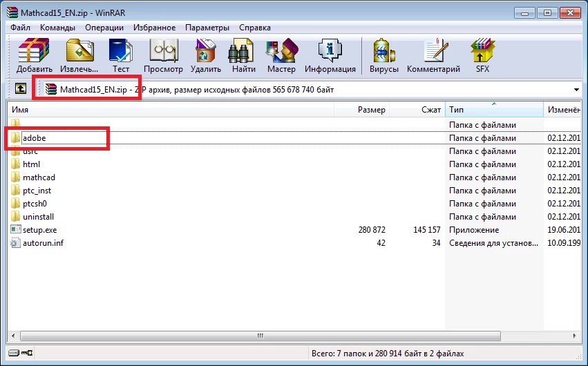Image resolution: width=588 pixels, height=366 pixels.
Task: Select the uninstall folder name
Action: pyautogui.click(x=38, y=217)
